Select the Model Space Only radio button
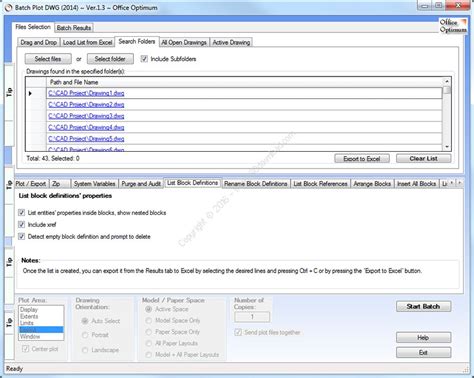Screen dimensions: 474x378 click(148, 321)
